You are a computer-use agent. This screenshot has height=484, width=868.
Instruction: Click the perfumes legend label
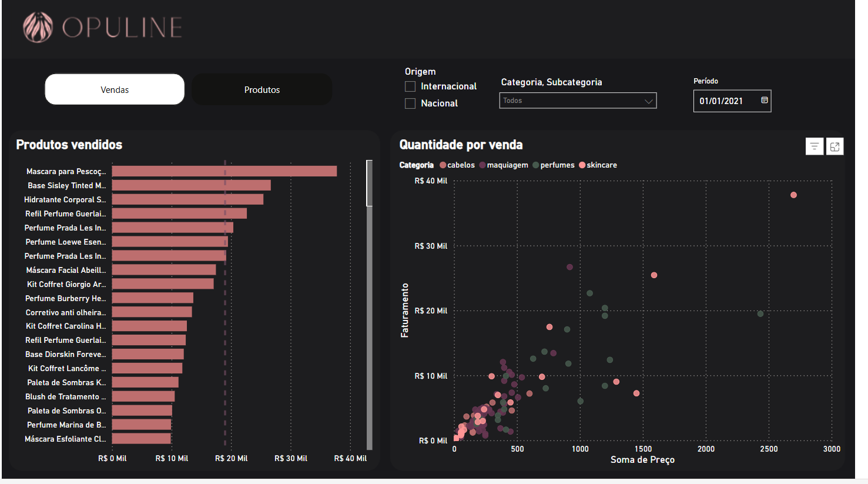point(558,165)
